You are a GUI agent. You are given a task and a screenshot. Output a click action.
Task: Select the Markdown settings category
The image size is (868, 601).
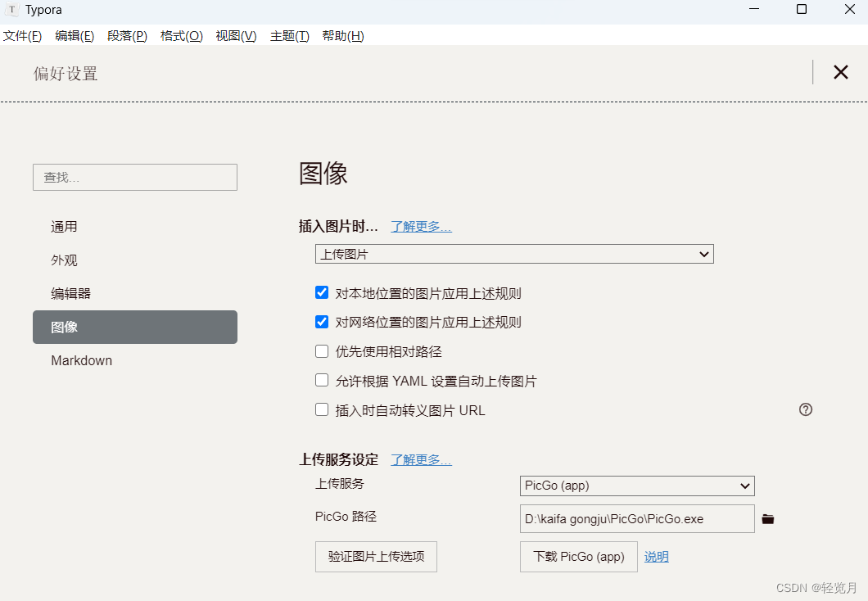(x=135, y=360)
